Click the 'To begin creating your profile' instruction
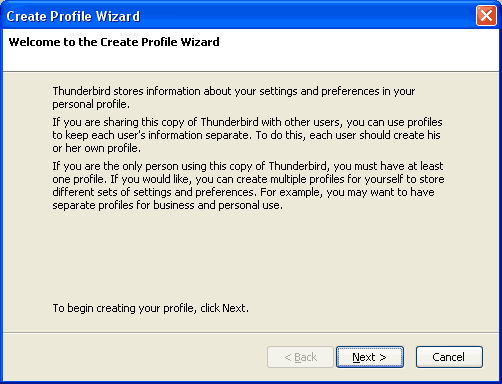 click(x=151, y=308)
